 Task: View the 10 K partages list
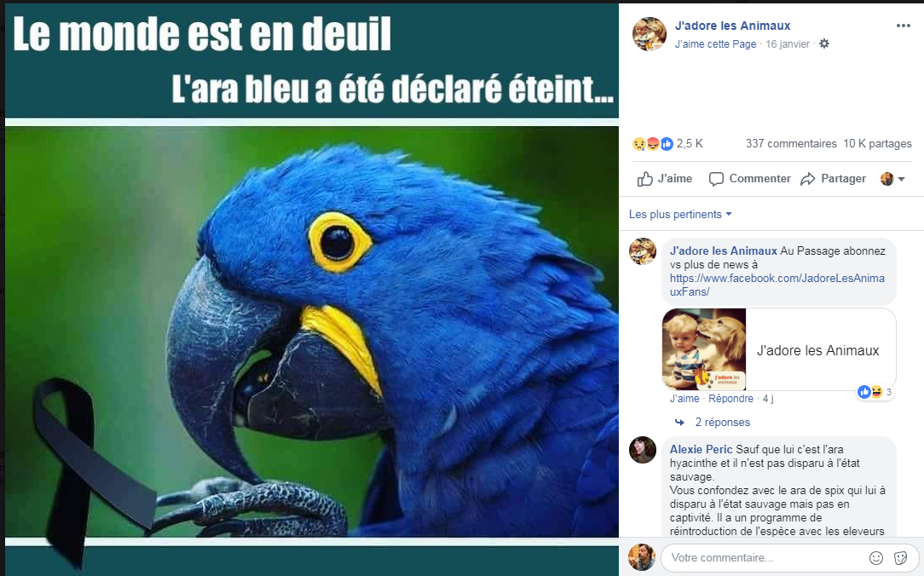click(877, 144)
